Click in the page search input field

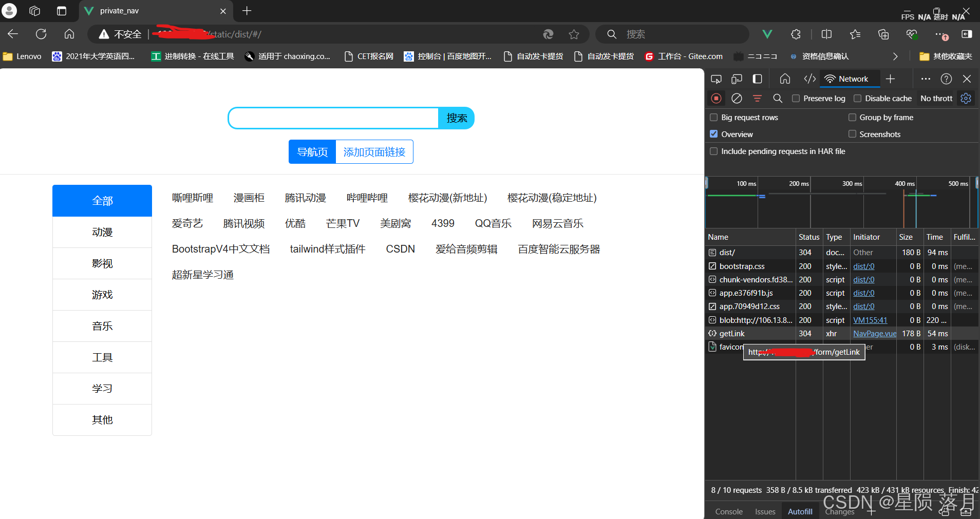[x=333, y=118]
